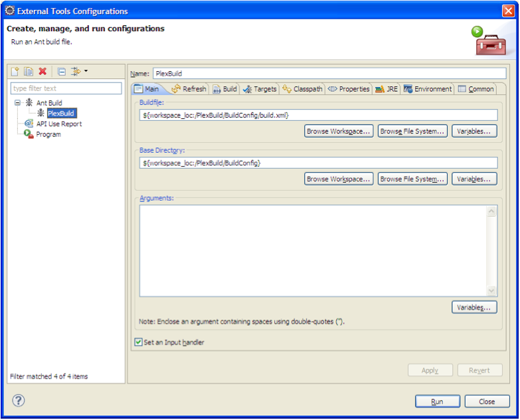Click Browse Workspace under Base Directory
The height and width of the screenshot is (420, 520).
[x=339, y=179]
